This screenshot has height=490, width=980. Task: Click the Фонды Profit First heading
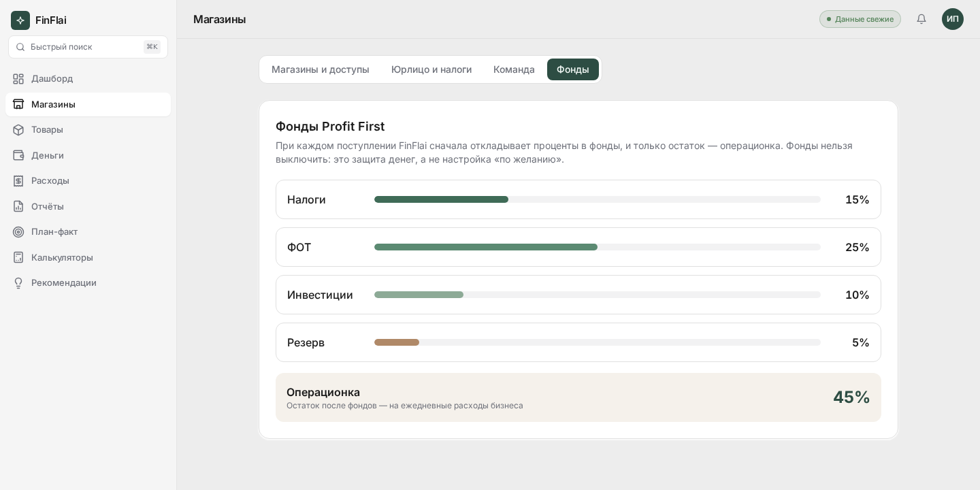point(330,127)
